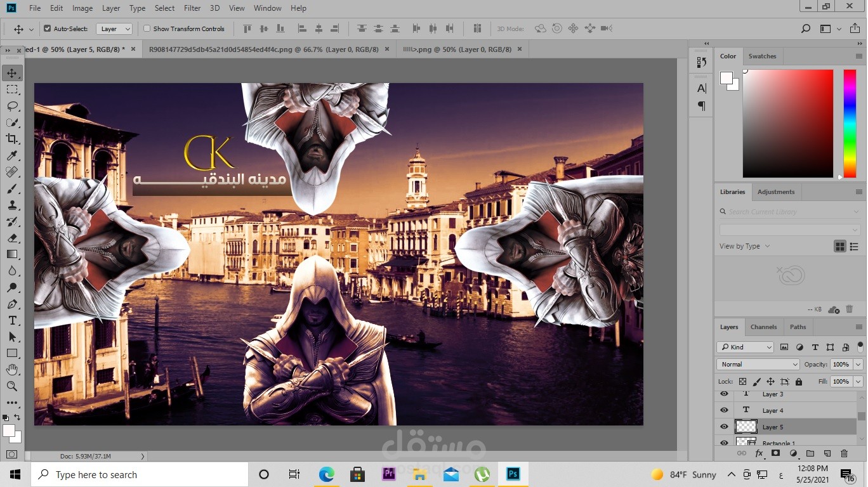
Task: Switch to the Adjustments tab
Action: (775, 192)
